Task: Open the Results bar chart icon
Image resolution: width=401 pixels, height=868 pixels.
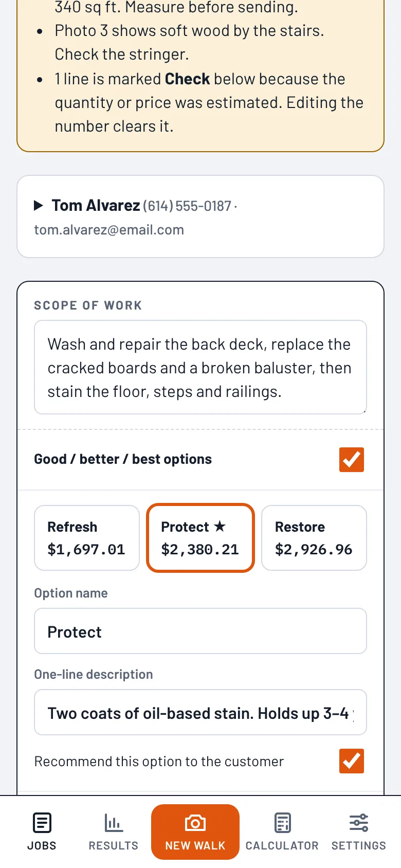Action: [114, 823]
